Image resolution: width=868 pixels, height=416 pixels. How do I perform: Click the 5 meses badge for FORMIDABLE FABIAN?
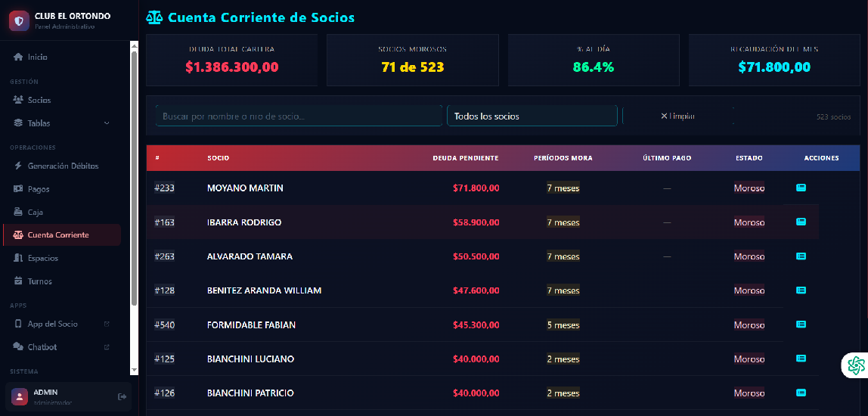563,324
